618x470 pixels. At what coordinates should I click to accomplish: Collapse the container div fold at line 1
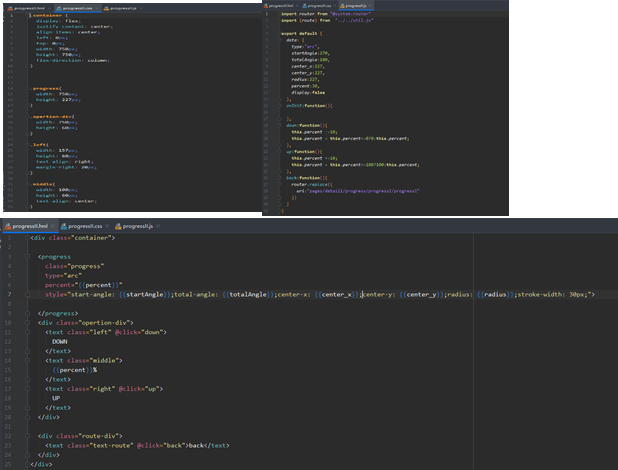27,238
